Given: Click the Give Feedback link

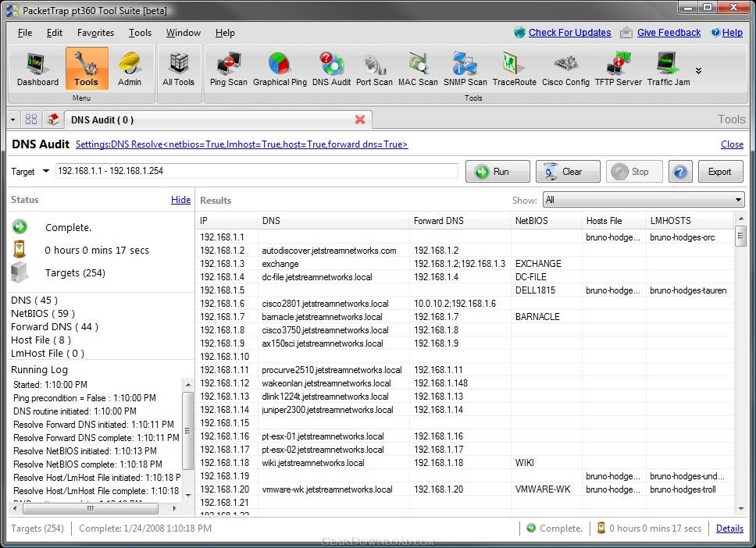Looking at the screenshot, I should pos(669,32).
